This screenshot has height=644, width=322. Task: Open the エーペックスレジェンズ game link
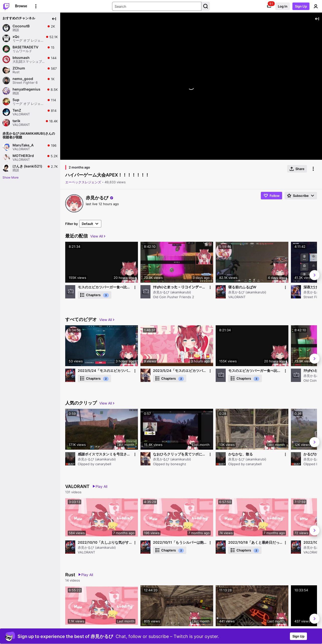tap(83, 182)
